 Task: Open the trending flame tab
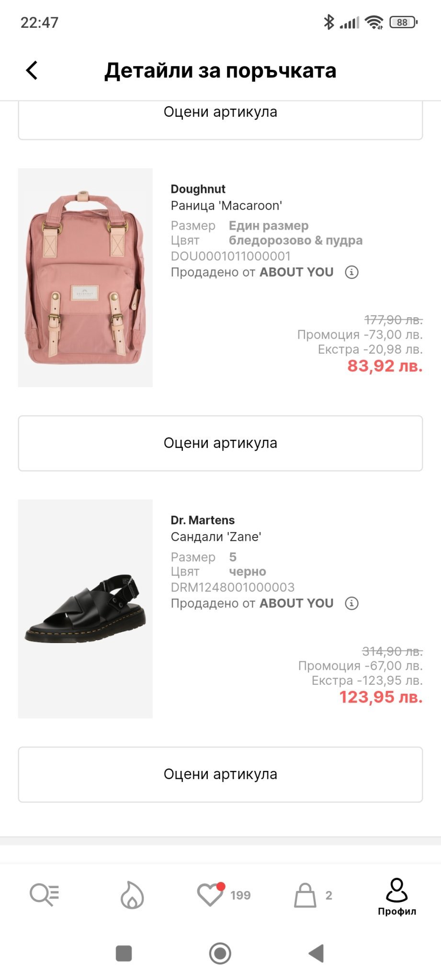[132, 894]
